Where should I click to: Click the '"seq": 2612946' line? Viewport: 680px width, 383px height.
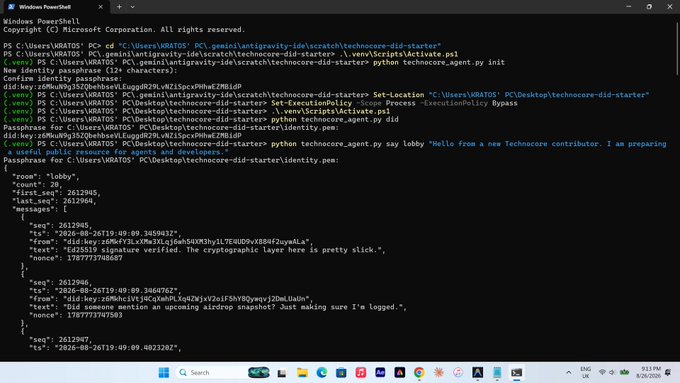click(61, 282)
